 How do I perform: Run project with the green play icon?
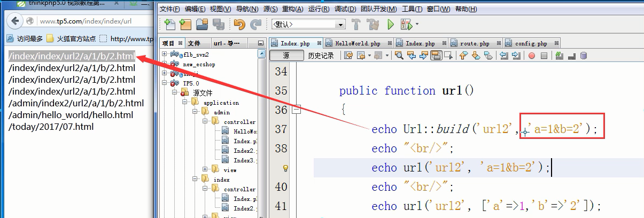(391, 24)
